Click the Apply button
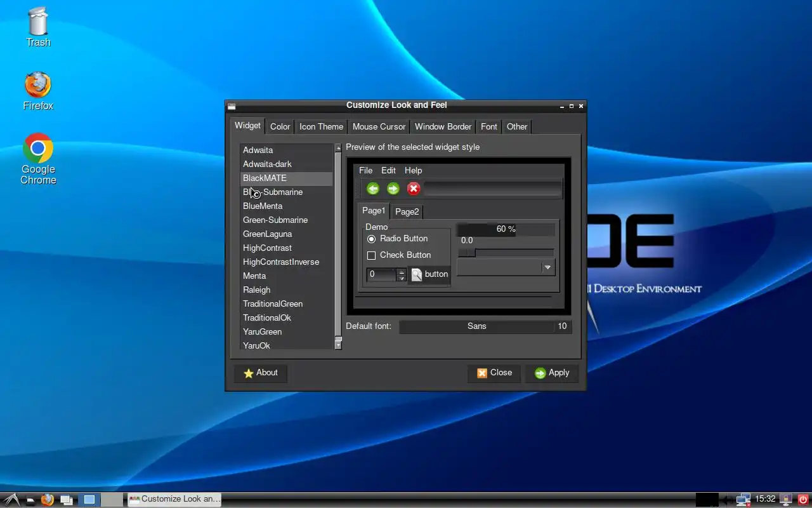This screenshot has height=508, width=812. (551, 373)
